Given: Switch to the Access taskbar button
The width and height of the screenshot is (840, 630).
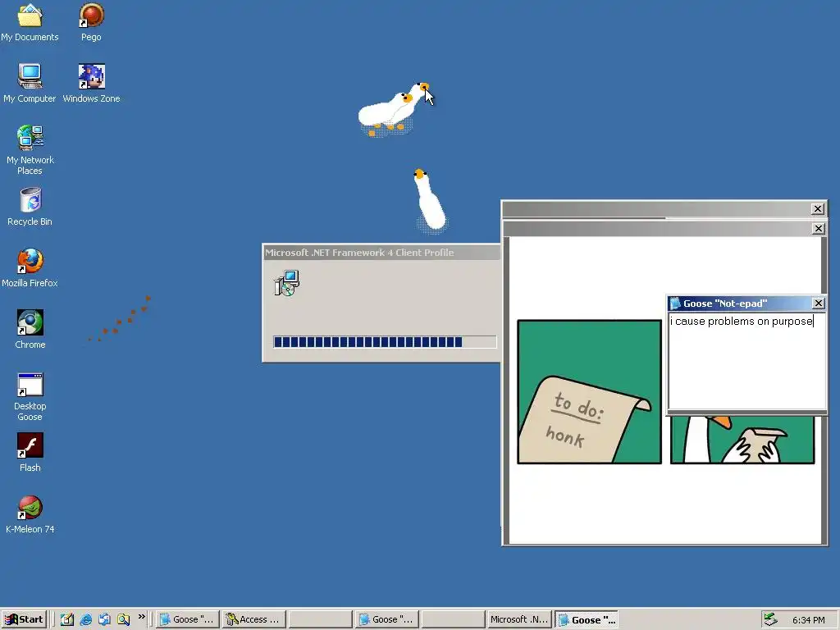Looking at the screenshot, I should 254,619.
